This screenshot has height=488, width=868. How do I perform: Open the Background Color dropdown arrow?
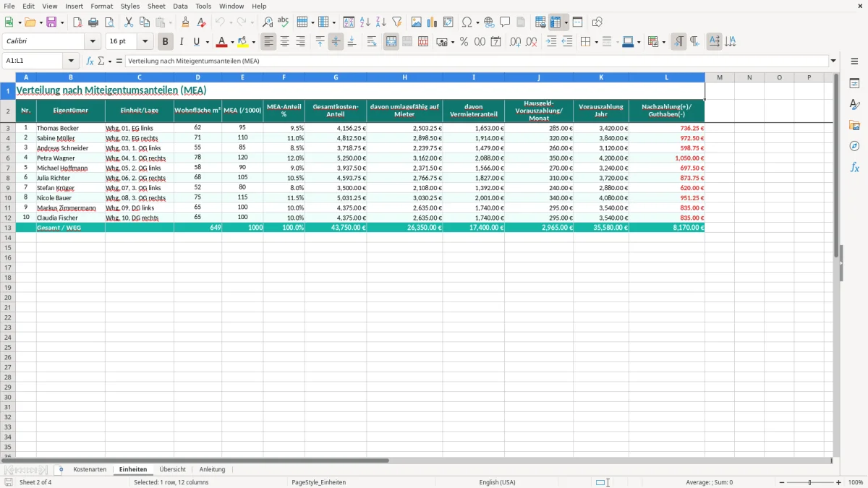pos(253,42)
